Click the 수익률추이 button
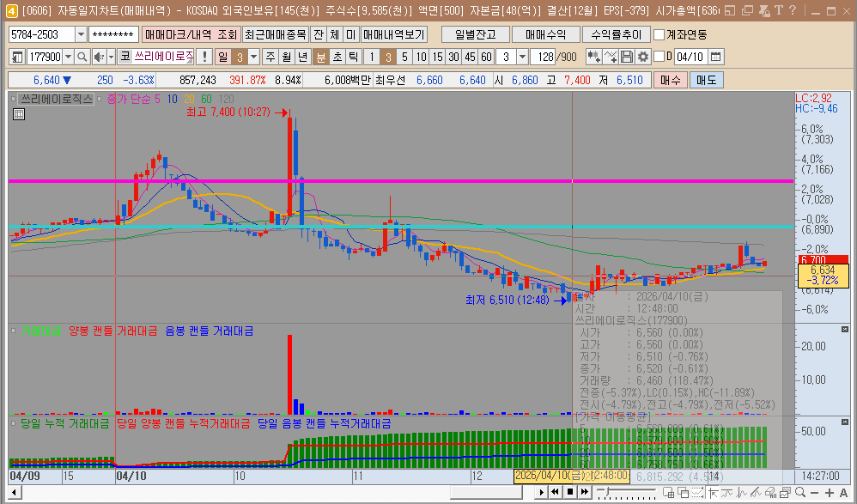Viewport: 857px width, 504px height. pyautogui.click(x=616, y=34)
